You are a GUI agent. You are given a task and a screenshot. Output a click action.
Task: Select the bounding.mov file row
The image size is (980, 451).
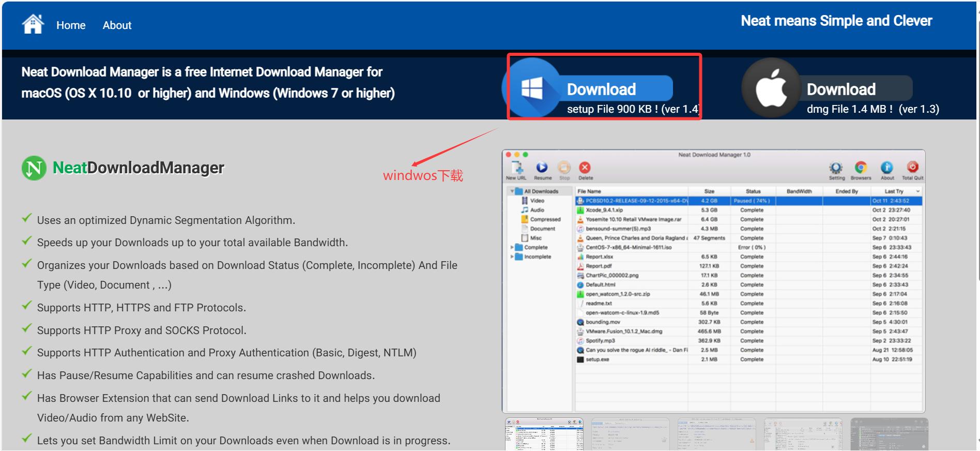(749, 322)
